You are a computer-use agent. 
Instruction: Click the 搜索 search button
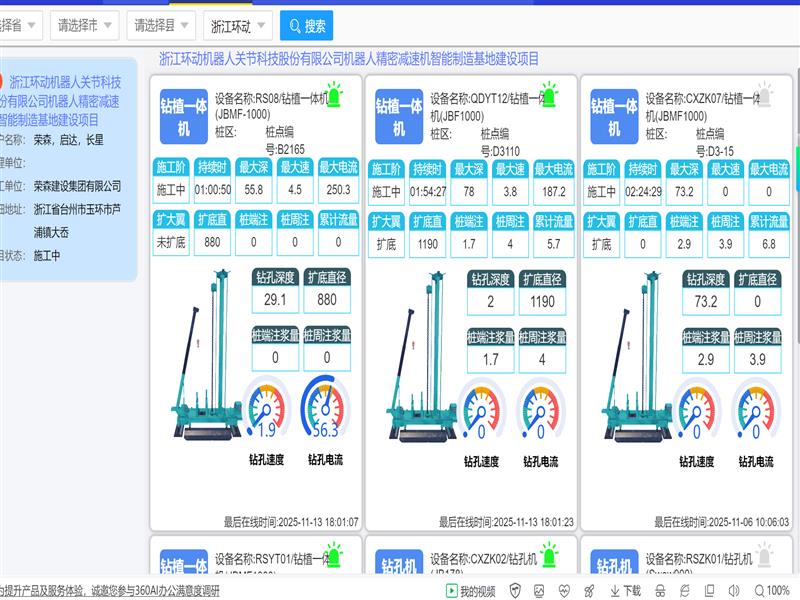(x=306, y=26)
